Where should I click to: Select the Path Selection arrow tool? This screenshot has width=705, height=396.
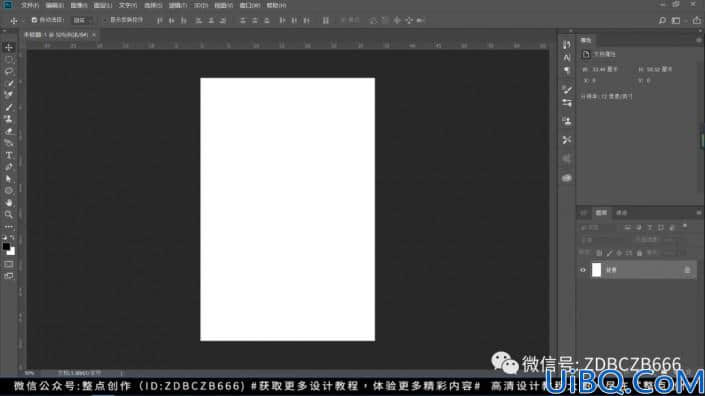9,179
